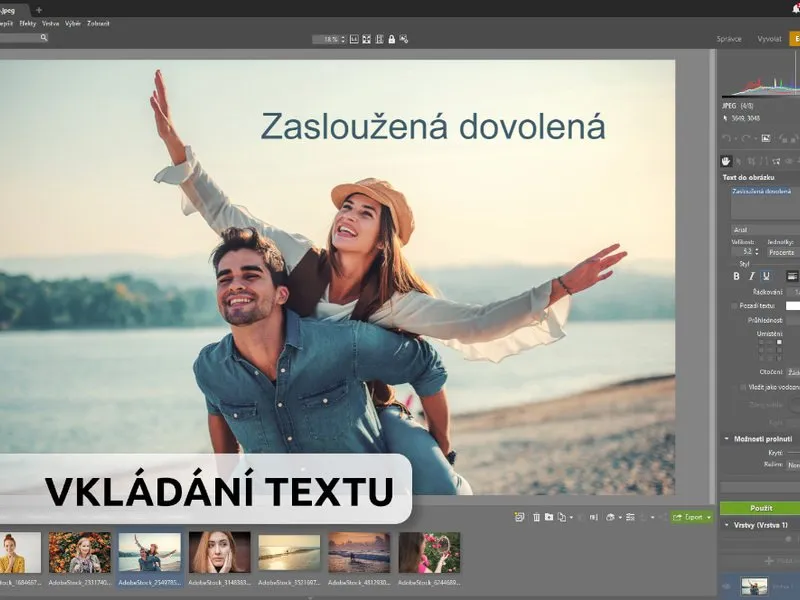800x600 pixels.
Task: Click the stacked photos icon with star
Action: pos(519,517)
